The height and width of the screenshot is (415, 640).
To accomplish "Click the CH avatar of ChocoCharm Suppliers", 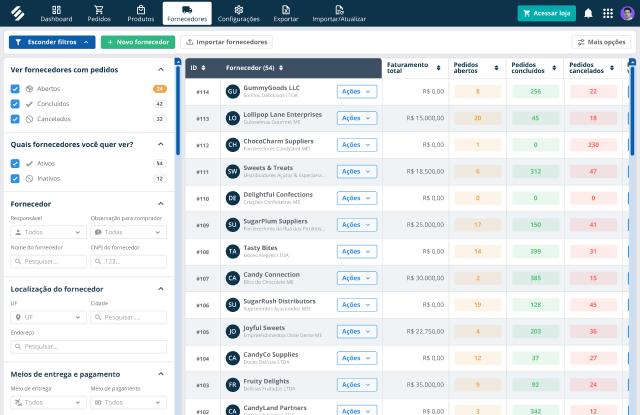I will (232, 145).
